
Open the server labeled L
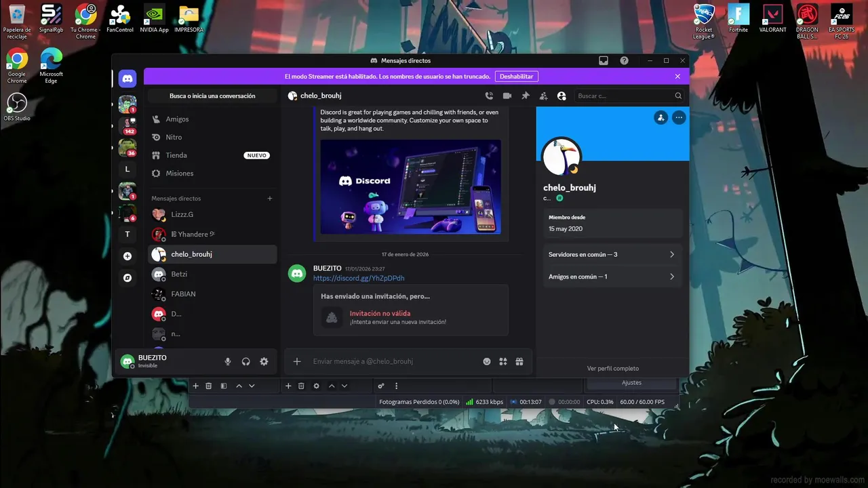(x=127, y=169)
